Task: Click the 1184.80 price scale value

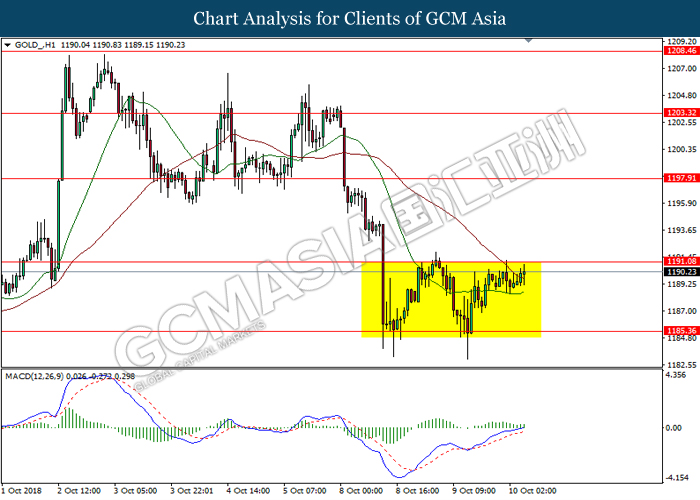Action: click(682, 338)
